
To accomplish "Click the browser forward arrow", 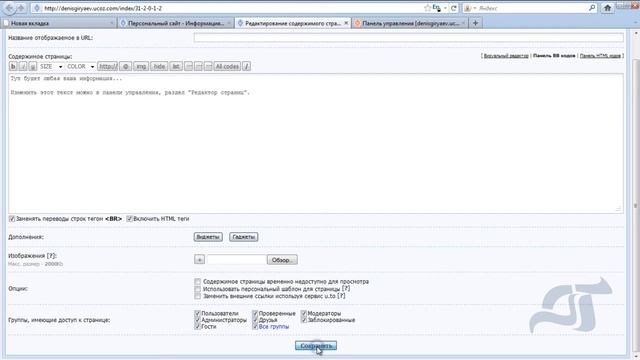I will pyautogui.click(x=21, y=8).
